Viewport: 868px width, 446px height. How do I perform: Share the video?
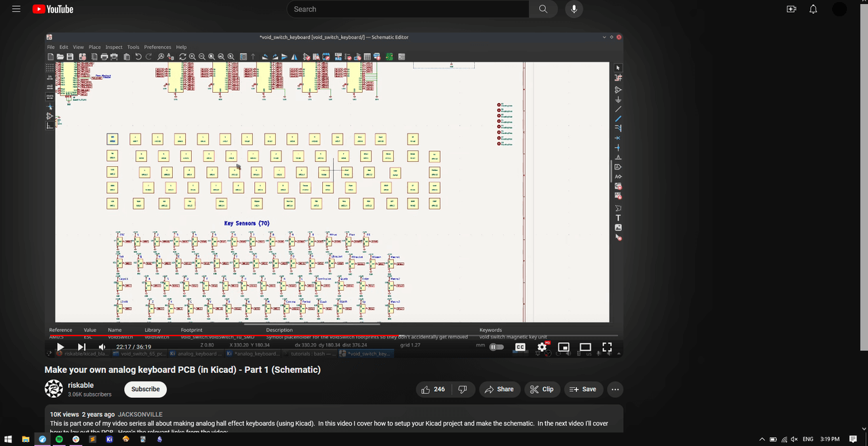[x=500, y=389]
